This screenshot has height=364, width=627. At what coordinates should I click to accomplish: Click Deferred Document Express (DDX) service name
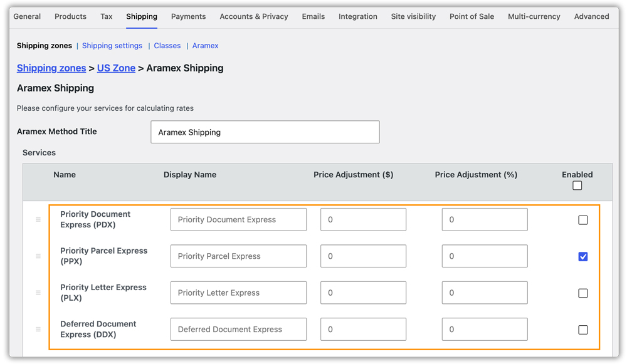coord(98,330)
